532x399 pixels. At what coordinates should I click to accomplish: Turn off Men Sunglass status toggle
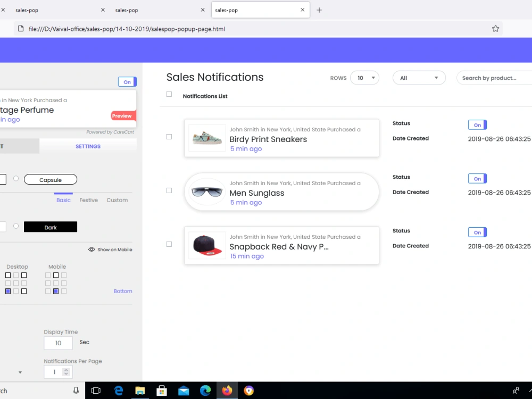[x=477, y=178]
